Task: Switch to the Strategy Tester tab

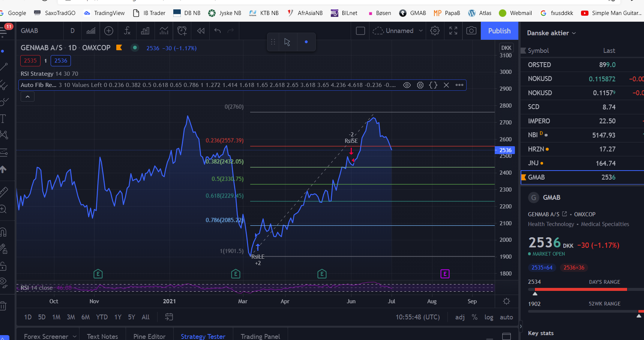Action: (203, 336)
